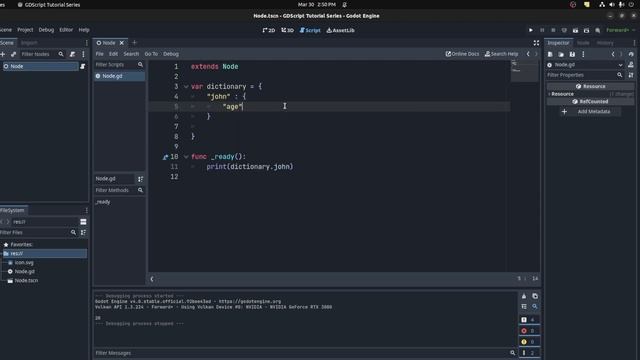Viewport: 640px width, 360px height.
Task: Open the Editor menu
Action: coord(66,30)
